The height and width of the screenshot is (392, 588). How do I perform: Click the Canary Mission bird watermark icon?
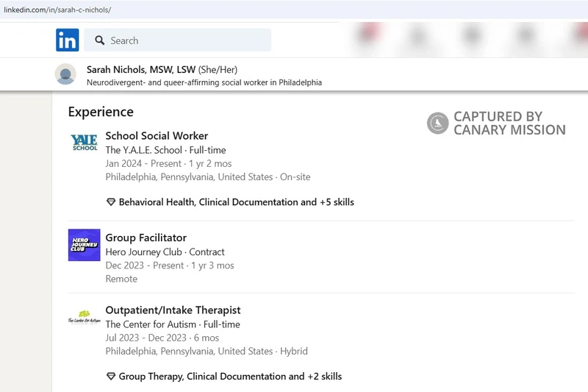point(438,124)
